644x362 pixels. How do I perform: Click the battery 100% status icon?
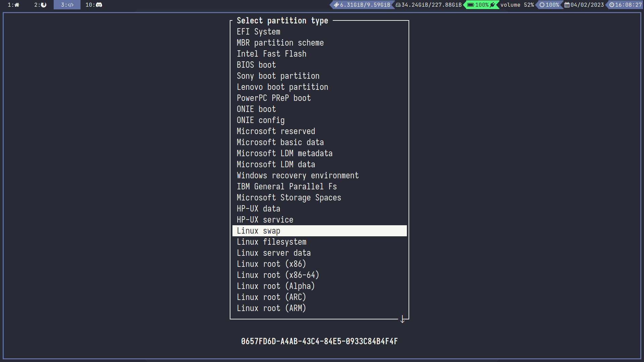[471, 5]
